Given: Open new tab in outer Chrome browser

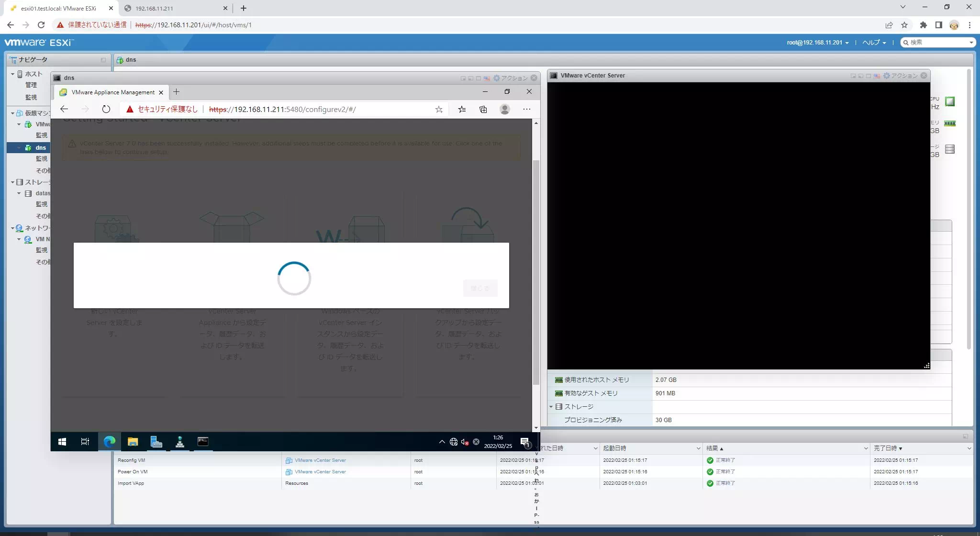Looking at the screenshot, I should click(x=244, y=8).
